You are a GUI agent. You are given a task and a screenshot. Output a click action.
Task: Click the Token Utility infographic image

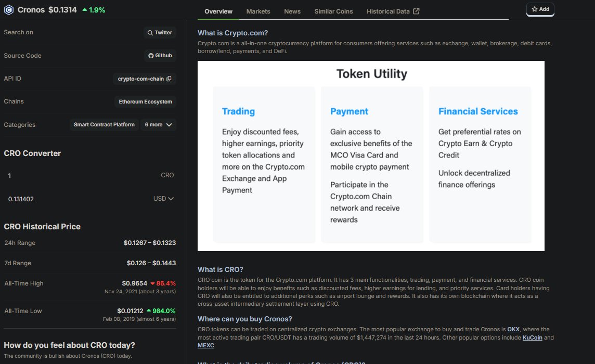pyautogui.click(x=371, y=156)
